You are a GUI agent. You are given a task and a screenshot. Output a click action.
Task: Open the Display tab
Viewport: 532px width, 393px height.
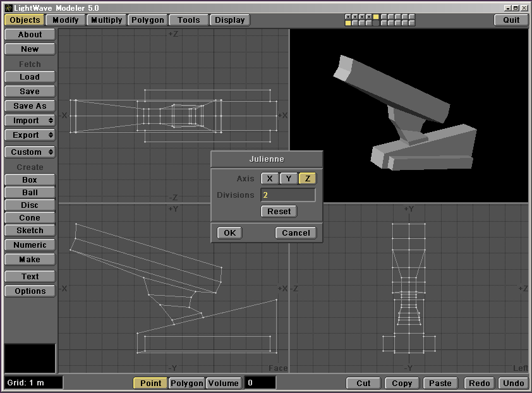tap(229, 20)
